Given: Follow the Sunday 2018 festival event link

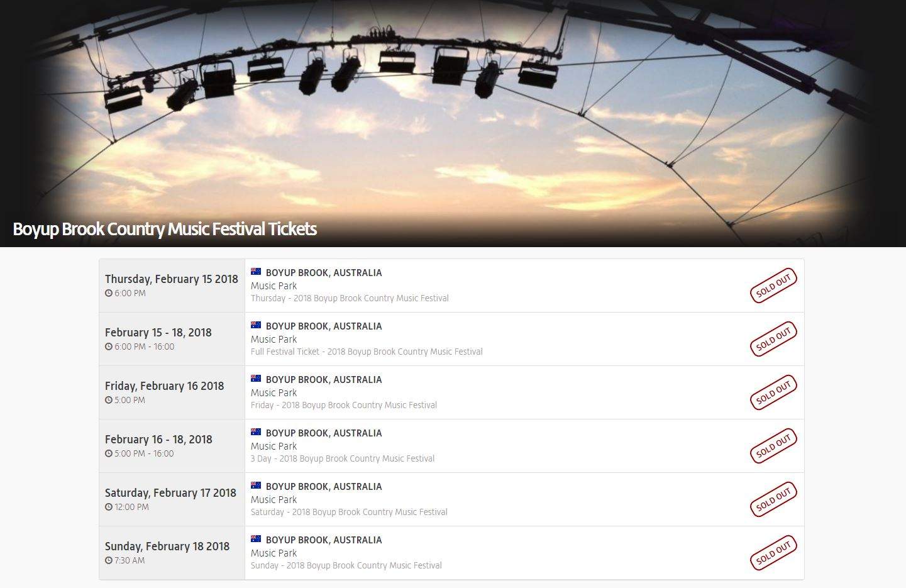Looking at the screenshot, I should point(346,565).
